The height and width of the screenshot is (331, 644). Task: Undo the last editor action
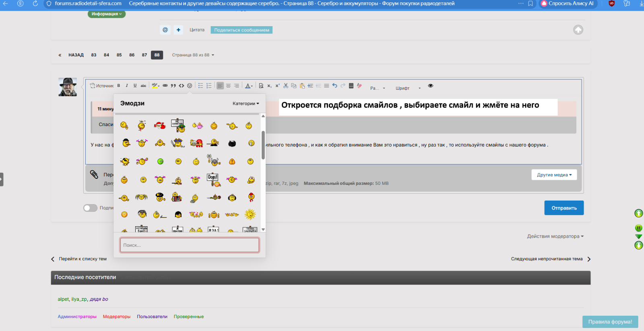334,86
